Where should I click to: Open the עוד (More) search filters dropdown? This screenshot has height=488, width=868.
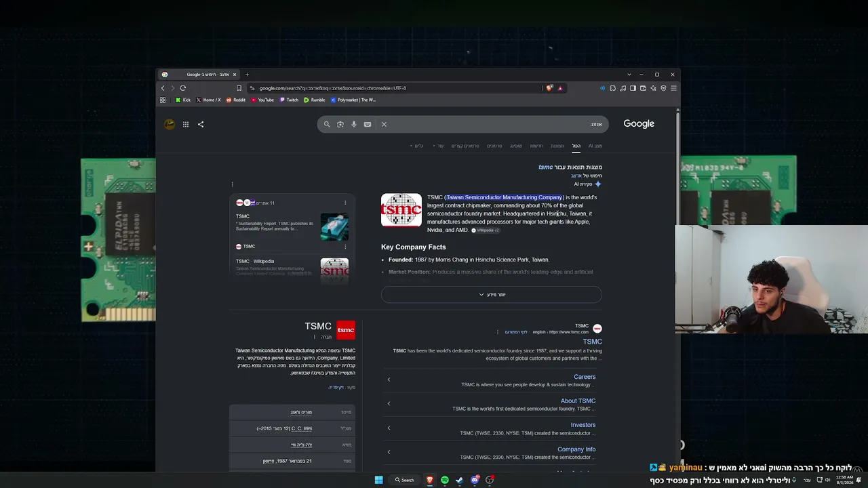point(438,146)
